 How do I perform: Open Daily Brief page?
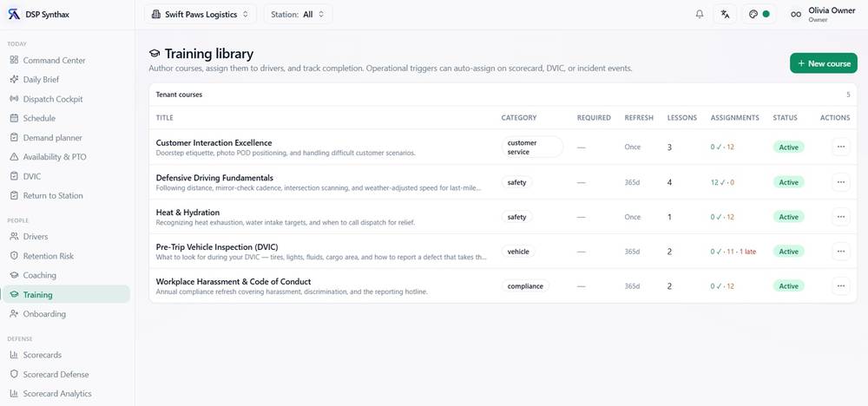[x=67, y=79]
